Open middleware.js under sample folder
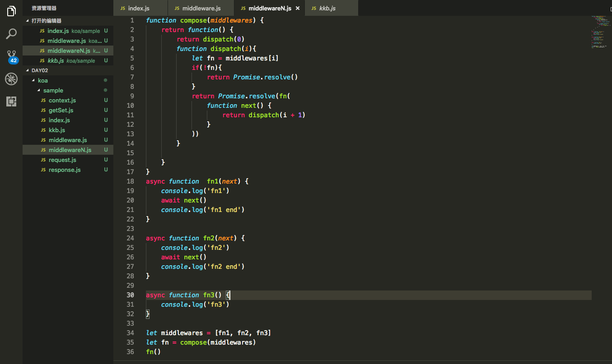This screenshot has width=612, height=364. (x=68, y=140)
